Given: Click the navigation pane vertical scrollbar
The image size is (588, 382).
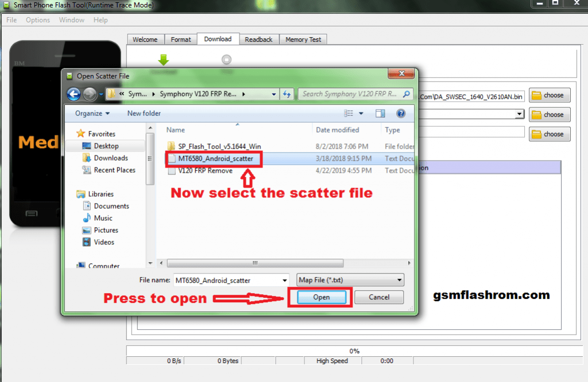Looking at the screenshot, I should click(x=150, y=159).
